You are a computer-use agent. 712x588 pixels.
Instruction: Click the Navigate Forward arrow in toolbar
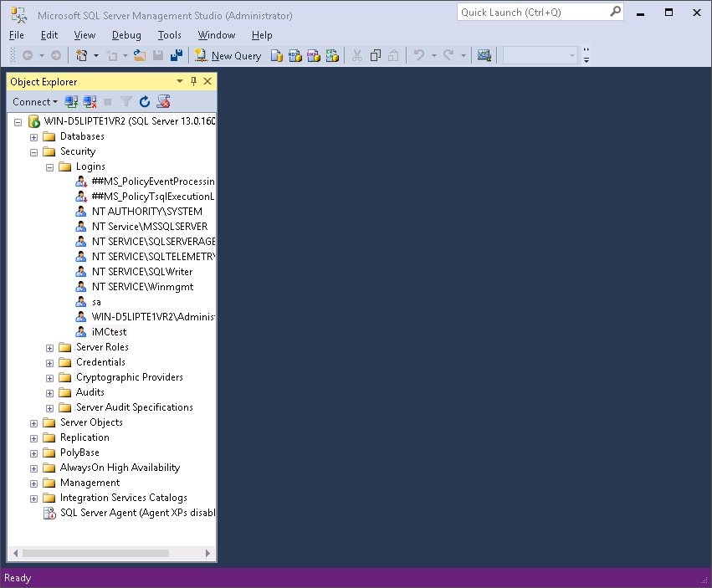pyautogui.click(x=56, y=55)
